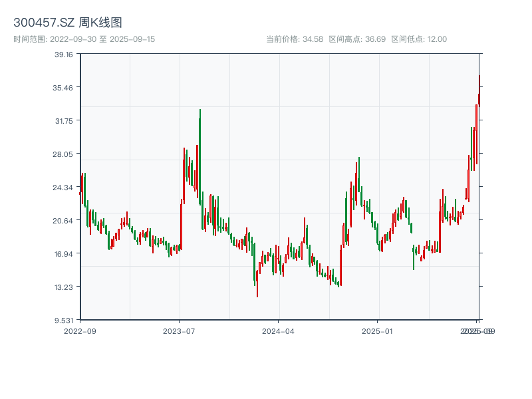Click the lowest red candle near 12.00

(257, 284)
